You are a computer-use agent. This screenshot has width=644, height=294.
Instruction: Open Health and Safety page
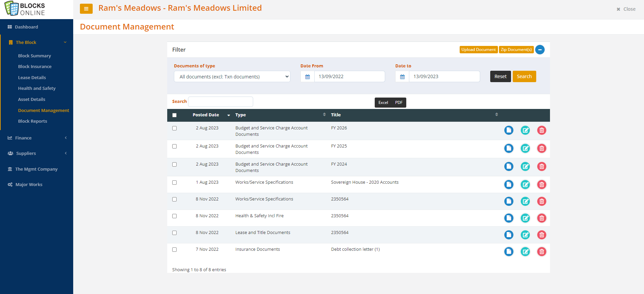37,88
